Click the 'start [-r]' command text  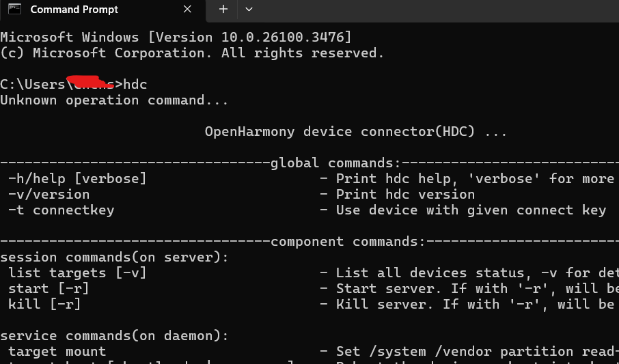point(49,289)
